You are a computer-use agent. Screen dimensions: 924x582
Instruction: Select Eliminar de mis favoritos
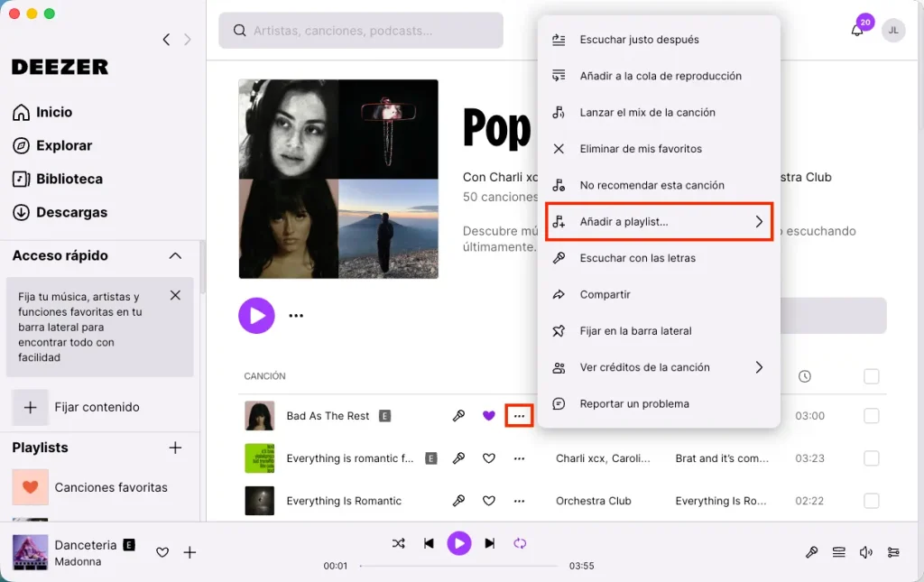(659, 149)
